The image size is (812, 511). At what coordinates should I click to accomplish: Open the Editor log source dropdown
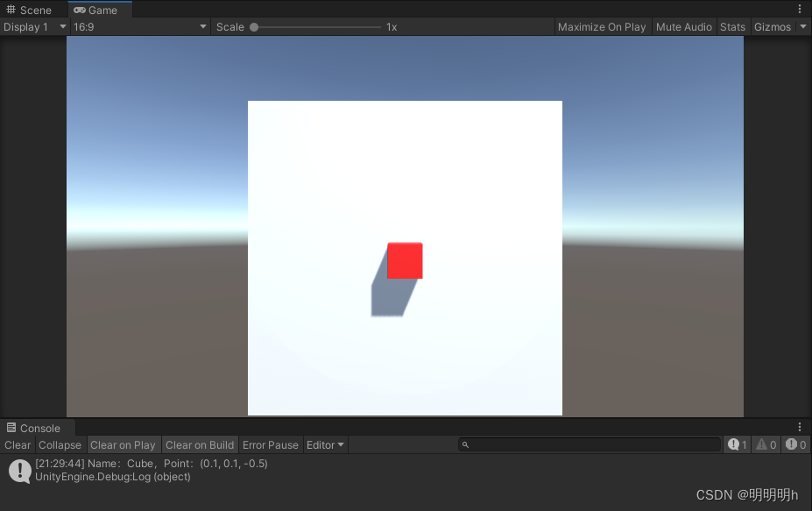(325, 444)
